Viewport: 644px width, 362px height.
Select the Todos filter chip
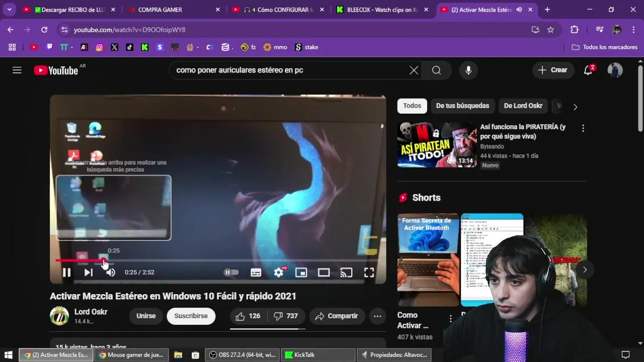412,106
